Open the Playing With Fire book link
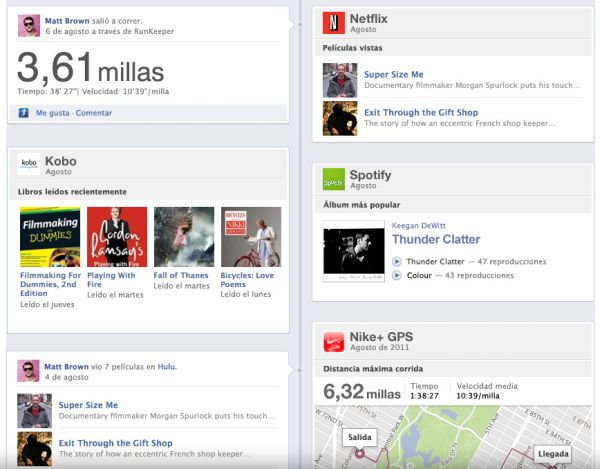Screen dimensions: 600x469 tap(111, 280)
